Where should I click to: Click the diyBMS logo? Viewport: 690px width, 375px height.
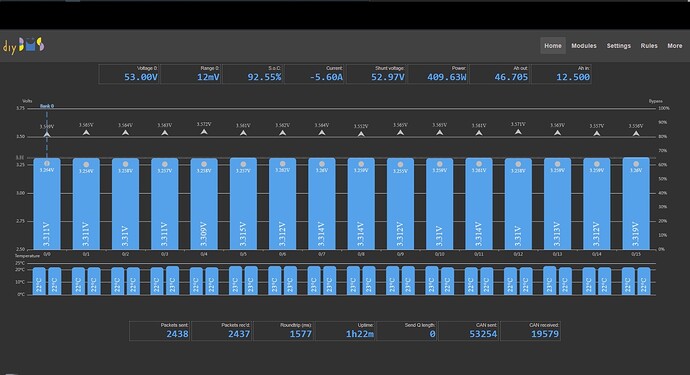coord(23,45)
